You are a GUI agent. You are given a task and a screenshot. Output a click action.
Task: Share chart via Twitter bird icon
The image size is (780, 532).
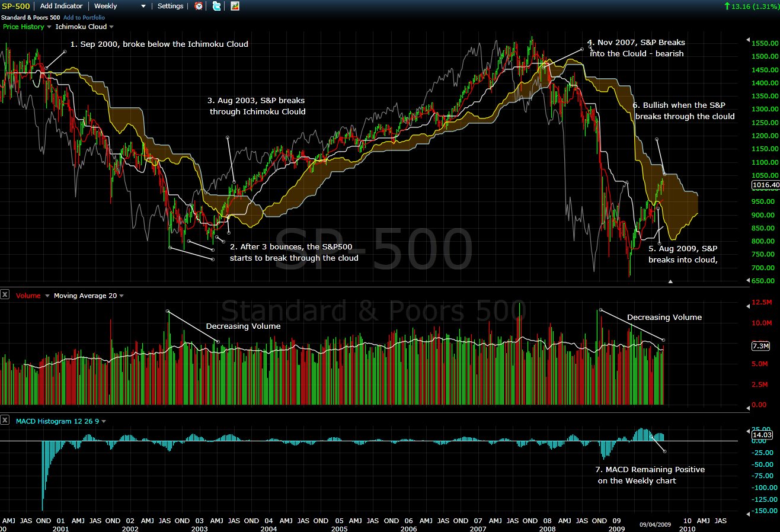(x=216, y=6)
